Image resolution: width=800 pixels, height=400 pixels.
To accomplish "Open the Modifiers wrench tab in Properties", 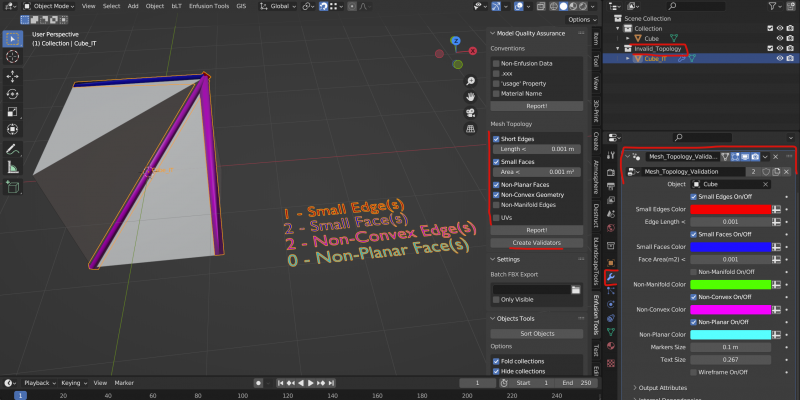I will pos(612,276).
